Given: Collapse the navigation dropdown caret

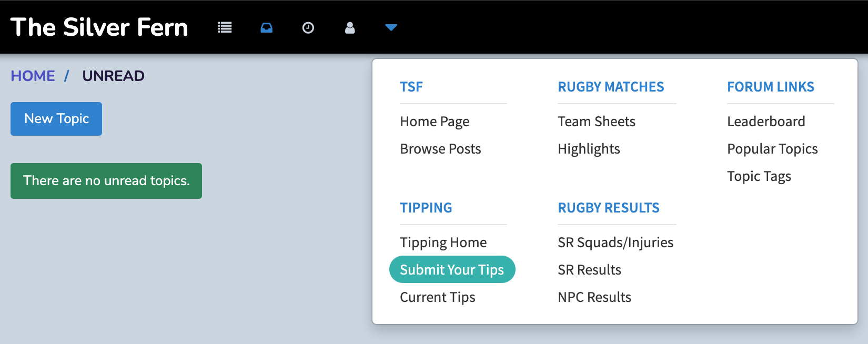Looking at the screenshot, I should (x=391, y=27).
